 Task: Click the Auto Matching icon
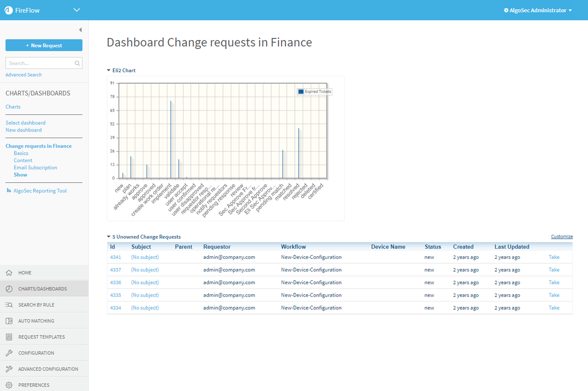click(x=9, y=321)
